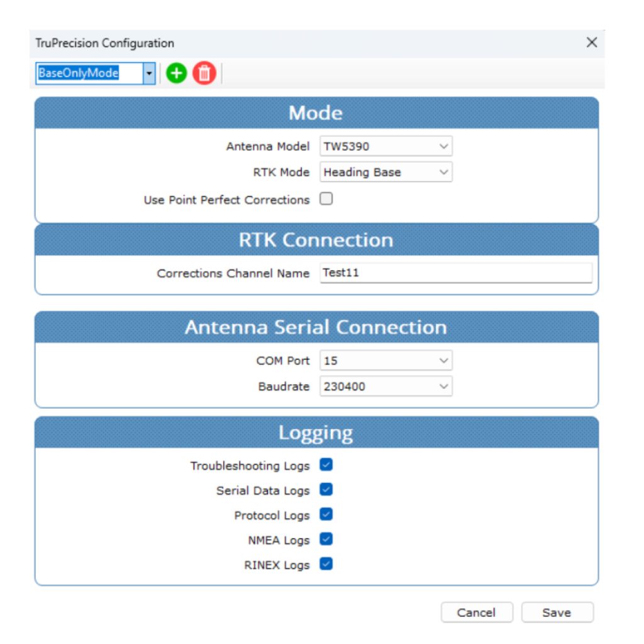Expand the COM Port dropdown
This screenshot has width=644, height=644.
click(386, 361)
